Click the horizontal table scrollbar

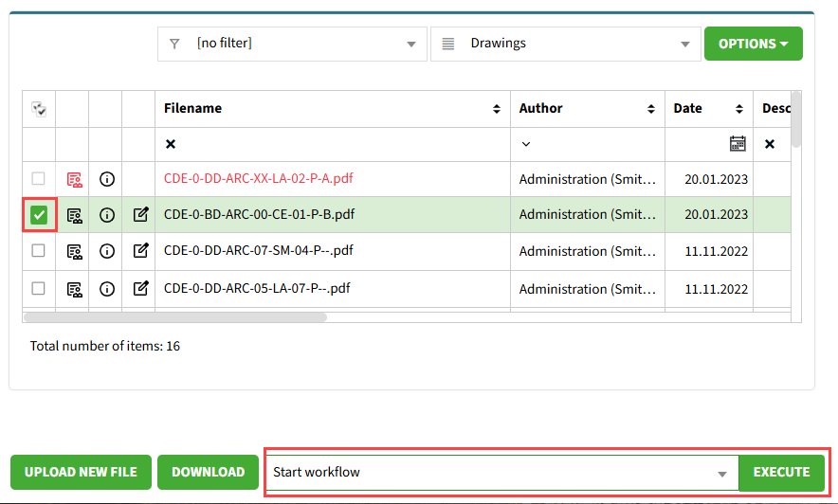175,317
